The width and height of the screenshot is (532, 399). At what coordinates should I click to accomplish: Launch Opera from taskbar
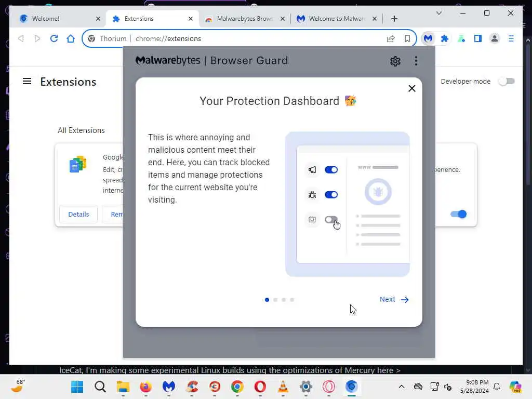(x=260, y=387)
